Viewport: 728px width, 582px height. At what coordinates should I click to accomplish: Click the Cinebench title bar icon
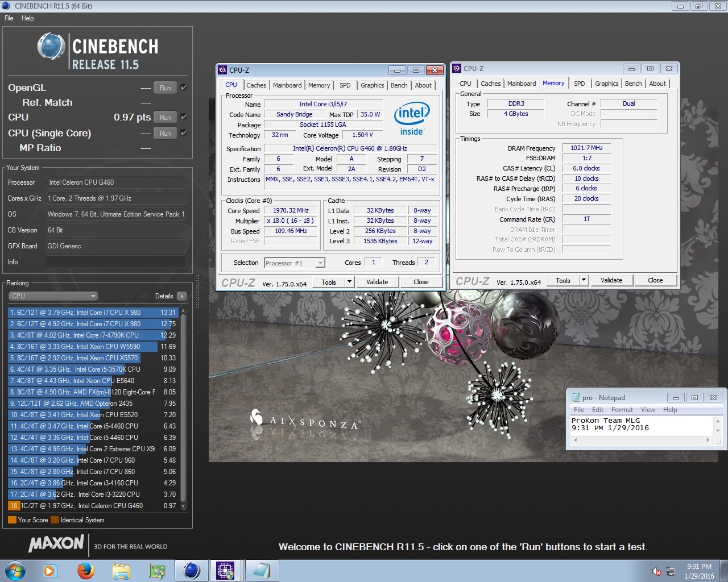tap(6, 6)
